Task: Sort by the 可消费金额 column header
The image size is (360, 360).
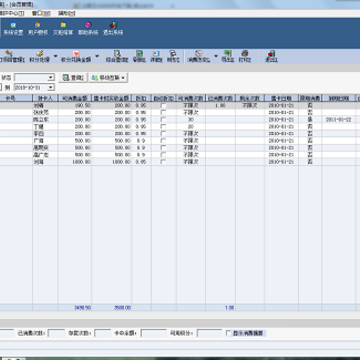Action: point(75,98)
